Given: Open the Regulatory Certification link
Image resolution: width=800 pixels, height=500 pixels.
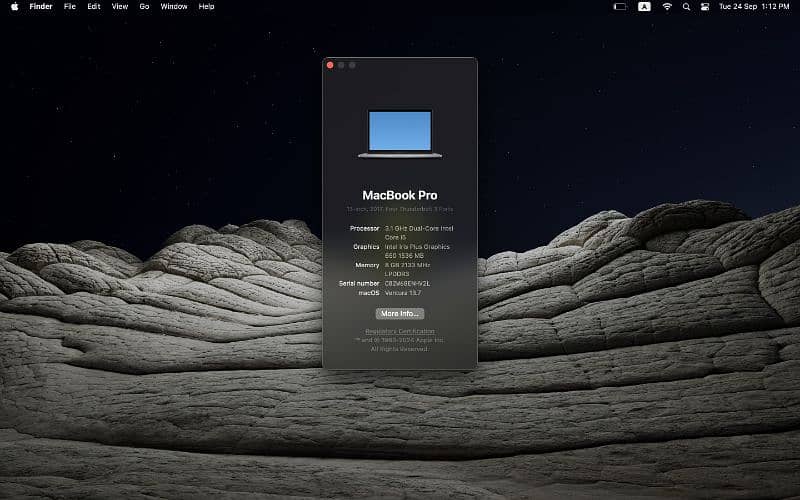Looking at the screenshot, I should click(399, 331).
